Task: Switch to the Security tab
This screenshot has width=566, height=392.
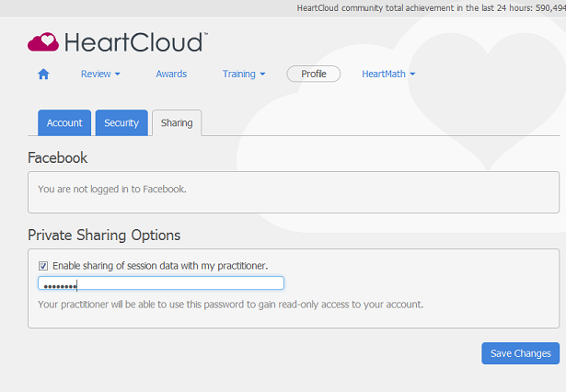Action: click(121, 123)
